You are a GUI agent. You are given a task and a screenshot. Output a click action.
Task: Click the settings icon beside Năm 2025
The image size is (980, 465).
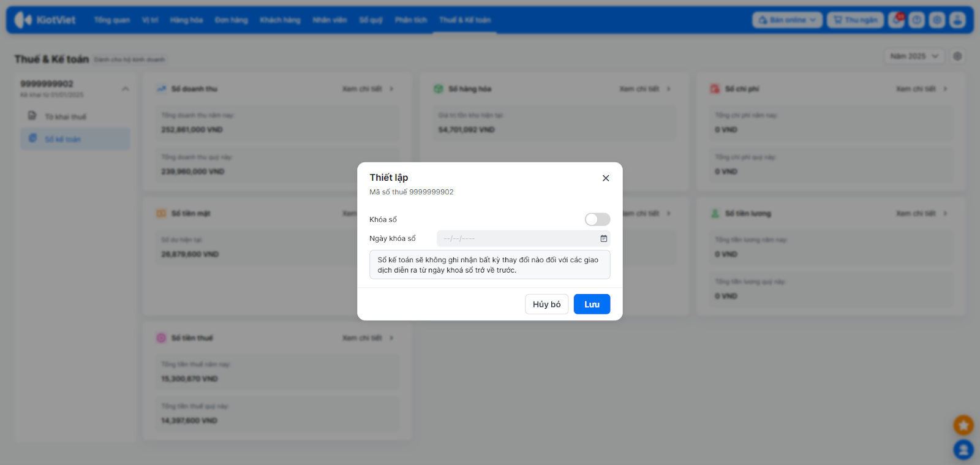957,56
